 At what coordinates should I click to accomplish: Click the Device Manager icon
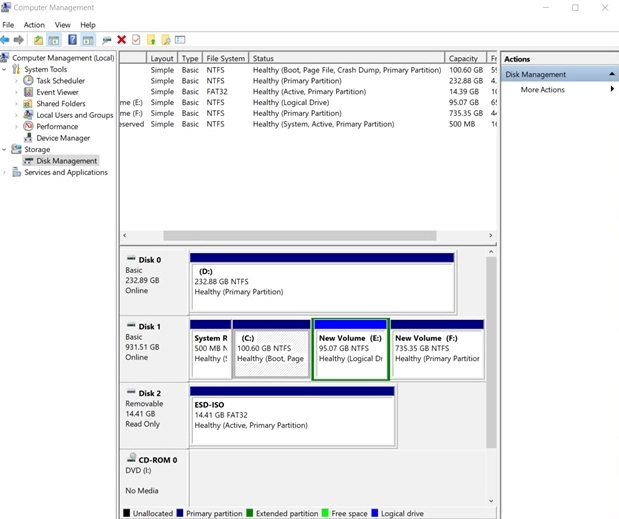tap(28, 138)
